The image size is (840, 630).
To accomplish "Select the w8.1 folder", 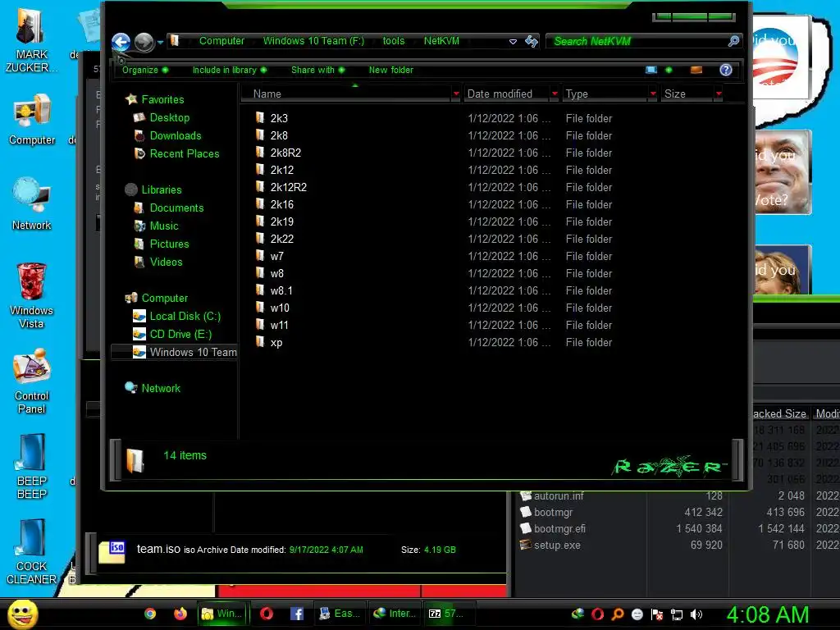I will click(x=281, y=291).
